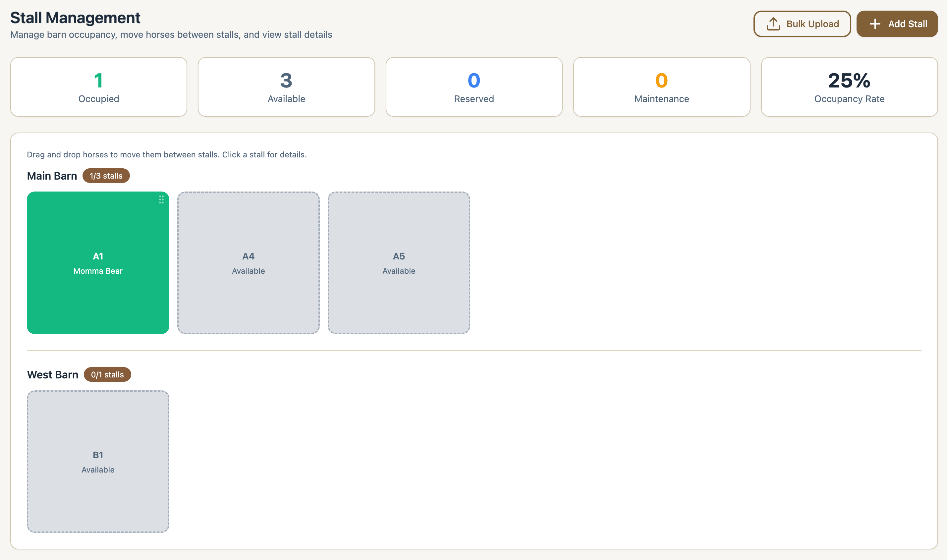Screen dimensions: 947x560
Task: Click the 'Momma Bear' horse name
Action: tap(98, 271)
